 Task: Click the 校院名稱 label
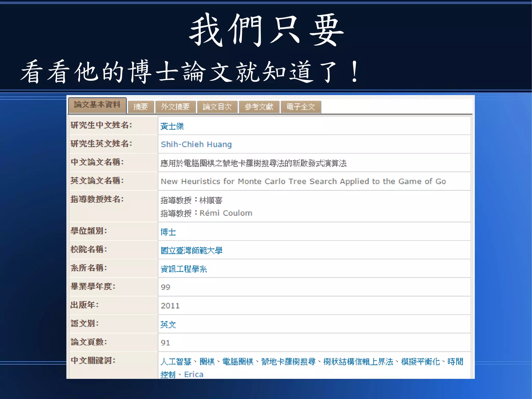89,249
